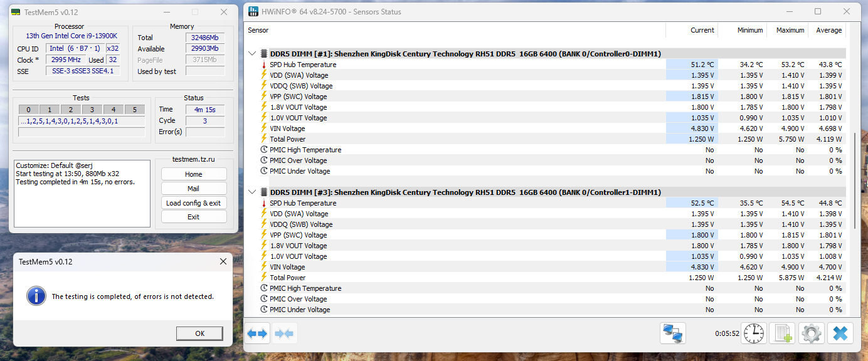The height and width of the screenshot is (361, 868).
Task: Click the Mail button in TestMem5
Action: click(x=194, y=189)
